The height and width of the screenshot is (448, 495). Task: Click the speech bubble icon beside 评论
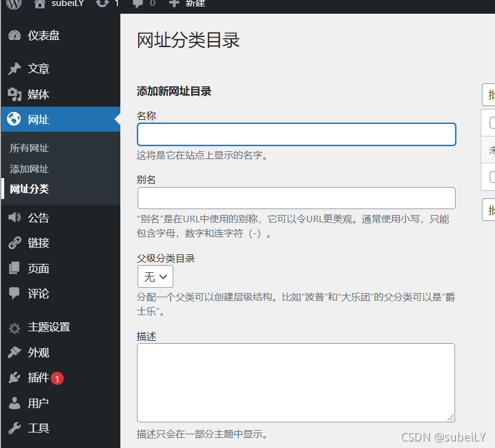(14, 293)
